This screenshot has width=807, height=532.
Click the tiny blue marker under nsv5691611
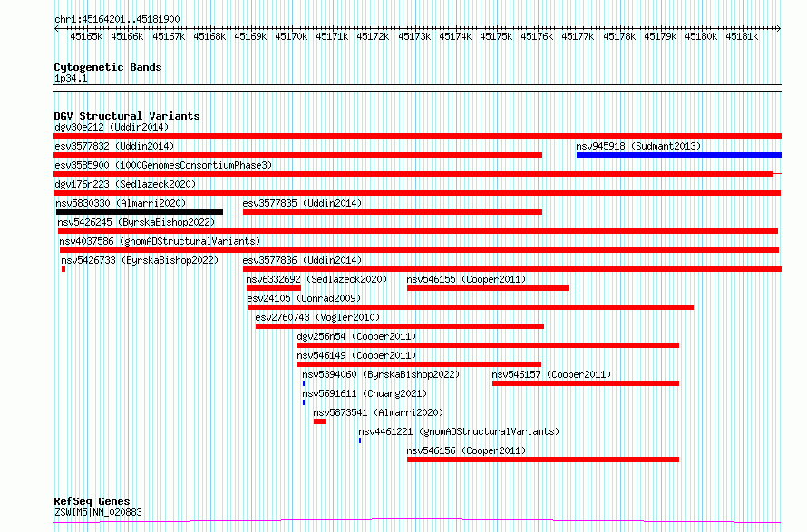(304, 402)
